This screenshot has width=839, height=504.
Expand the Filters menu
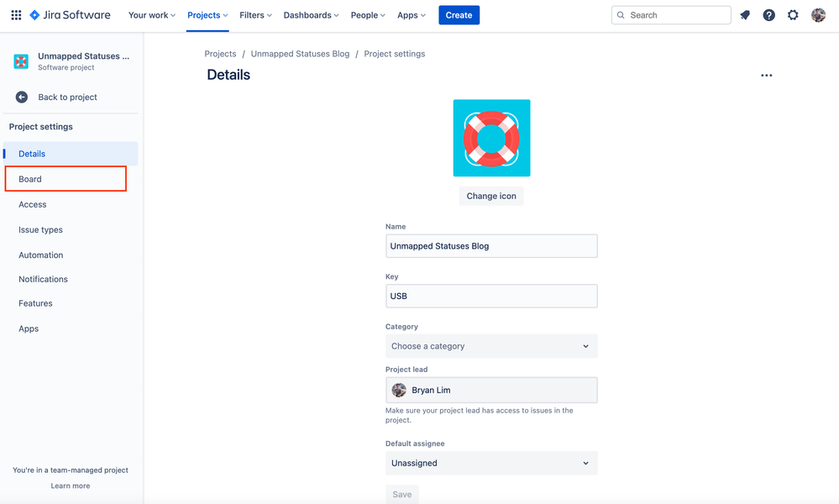[x=256, y=15]
